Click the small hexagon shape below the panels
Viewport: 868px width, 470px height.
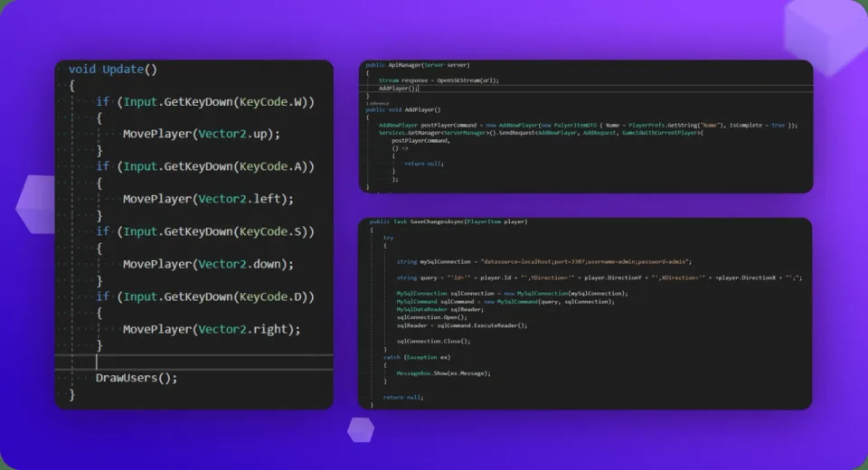[x=361, y=429]
